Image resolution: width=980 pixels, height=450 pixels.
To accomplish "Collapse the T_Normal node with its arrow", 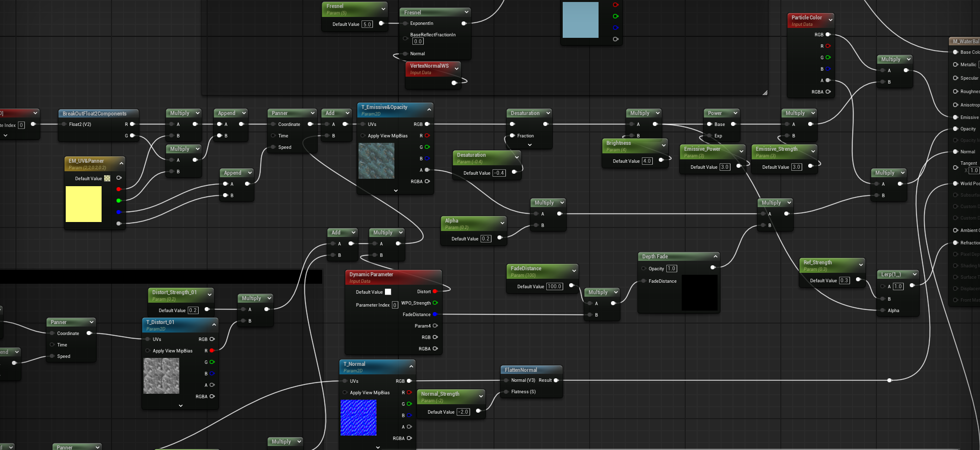I will tap(411, 366).
